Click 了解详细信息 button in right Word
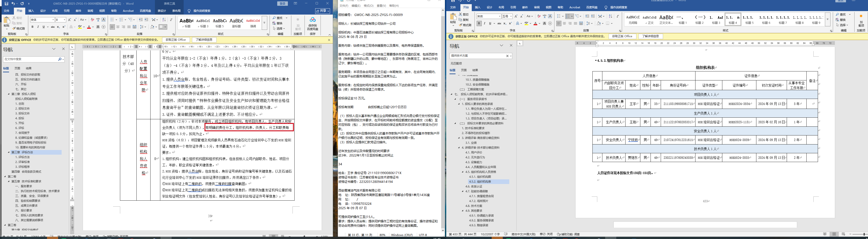868x239 pixels. (651, 36)
